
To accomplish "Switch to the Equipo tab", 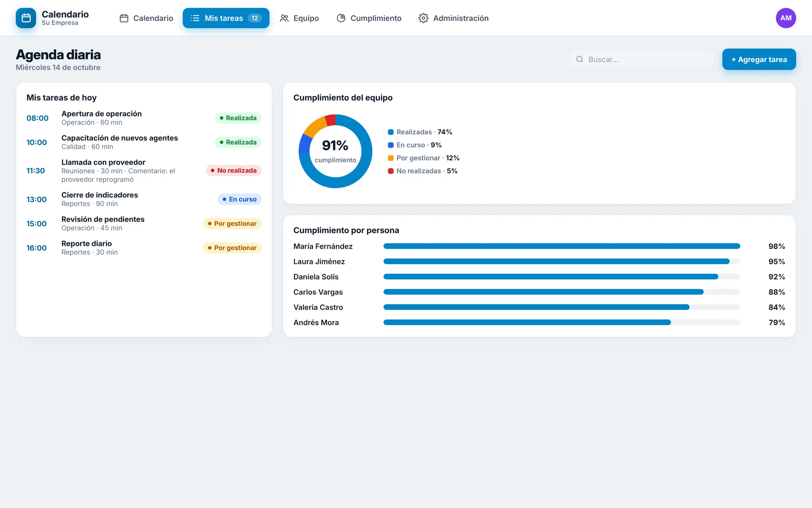I will coord(299,18).
